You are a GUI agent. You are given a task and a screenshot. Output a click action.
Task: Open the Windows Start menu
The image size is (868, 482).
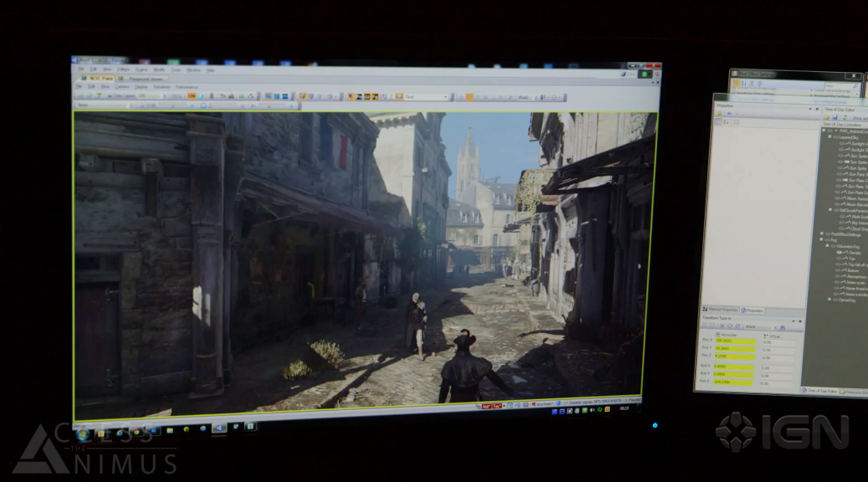tap(82, 433)
